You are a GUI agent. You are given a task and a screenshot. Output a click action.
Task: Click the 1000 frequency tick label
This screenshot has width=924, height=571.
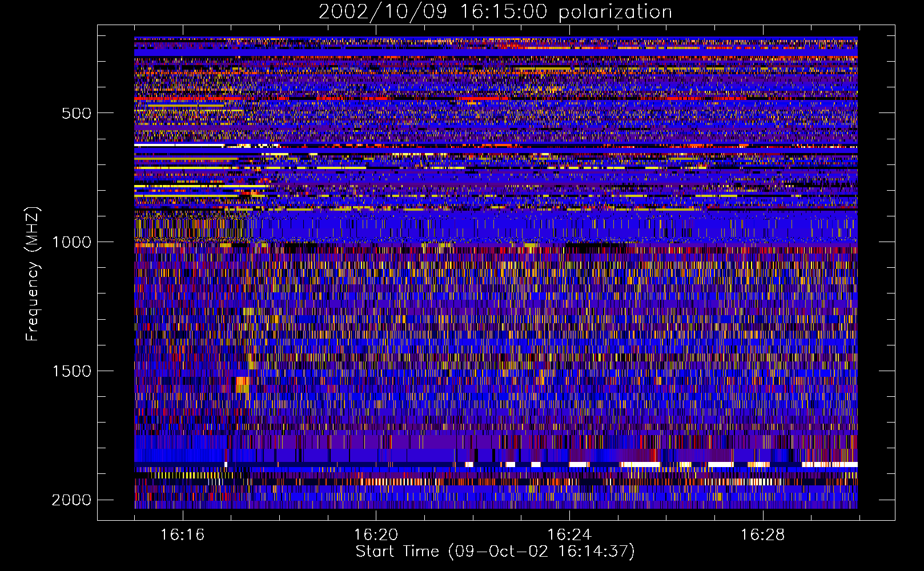71,242
